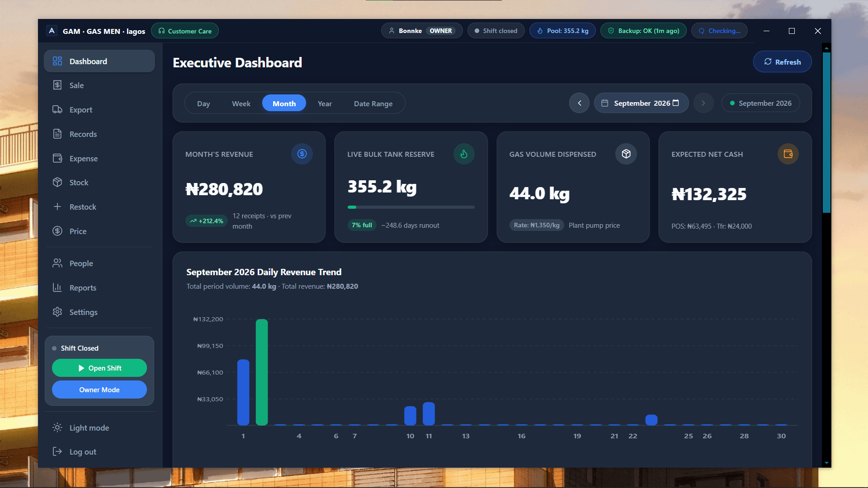
Task: Open the September 2026 month picker
Action: click(x=641, y=103)
